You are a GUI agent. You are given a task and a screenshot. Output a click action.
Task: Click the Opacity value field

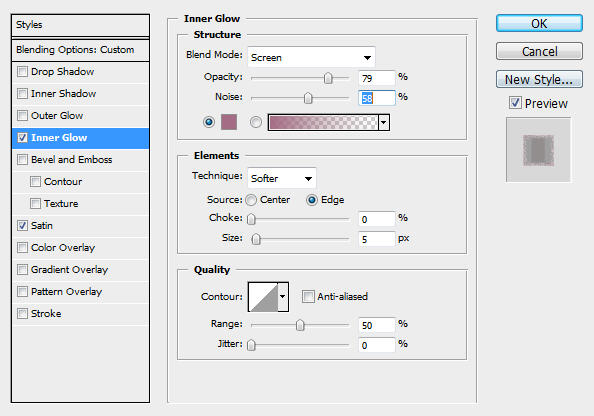(x=377, y=78)
